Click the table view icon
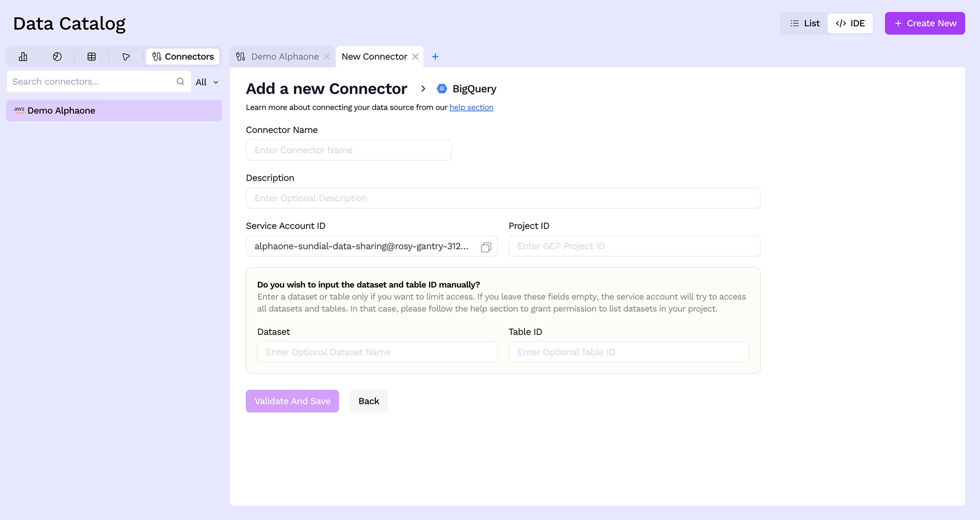The height and width of the screenshot is (520, 980). pyautogui.click(x=91, y=56)
